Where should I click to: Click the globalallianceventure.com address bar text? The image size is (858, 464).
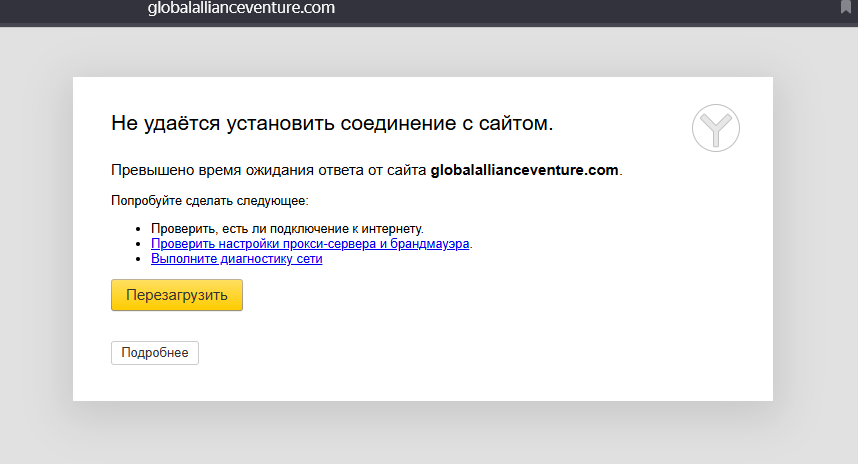pos(241,8)
